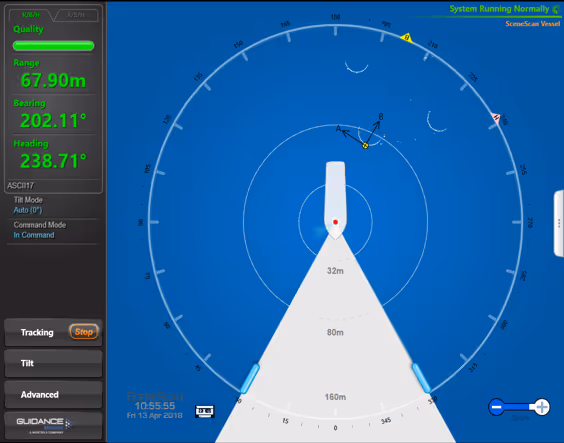The width and height of the screenshot is (564, 443).
Task: Click the status icon beside System Running Normally
Action: click(x=556, y=9)
